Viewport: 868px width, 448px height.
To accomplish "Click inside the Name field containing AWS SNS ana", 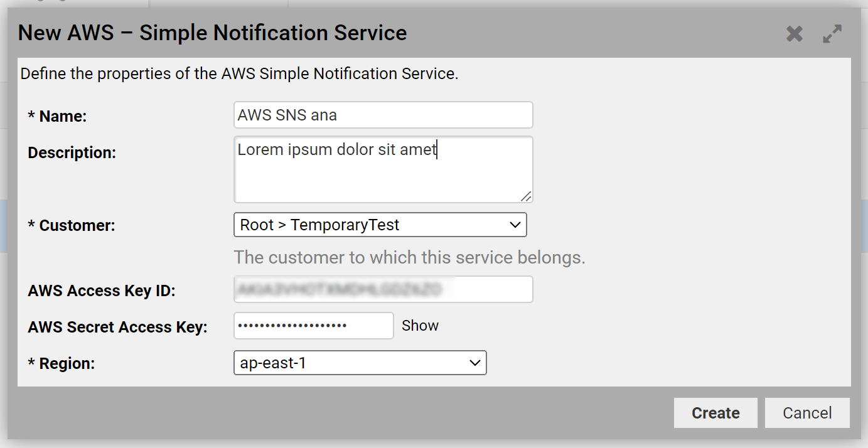I will 383,114.
